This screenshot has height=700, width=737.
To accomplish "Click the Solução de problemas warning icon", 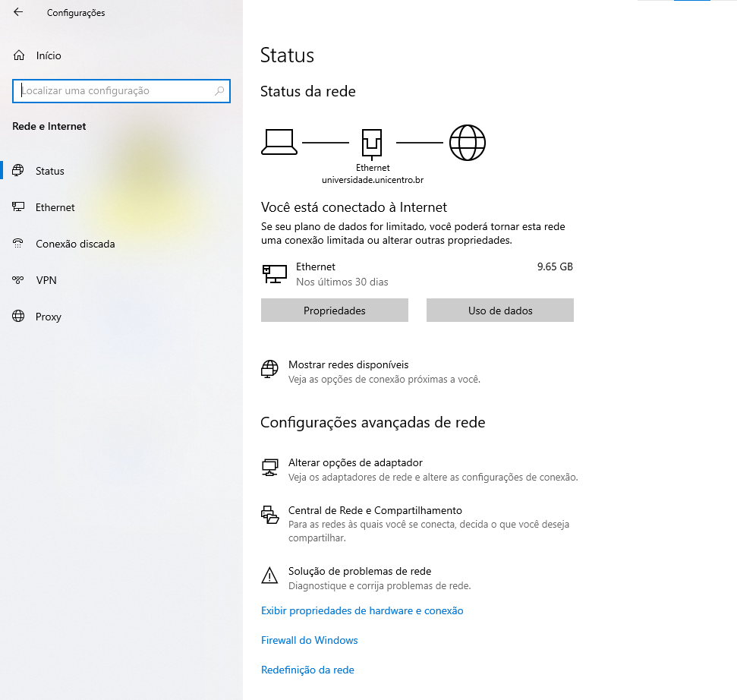I will (269, 576).
